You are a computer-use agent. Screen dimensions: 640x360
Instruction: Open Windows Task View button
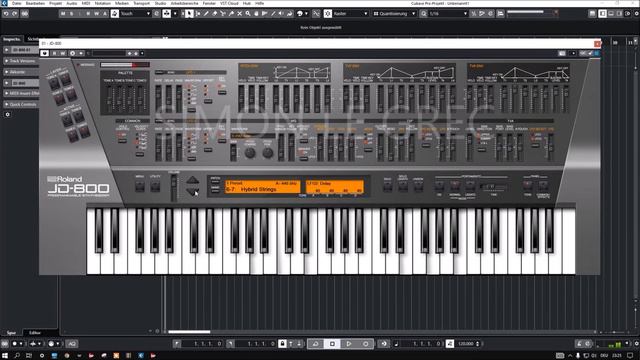click(x=29, y=356)
